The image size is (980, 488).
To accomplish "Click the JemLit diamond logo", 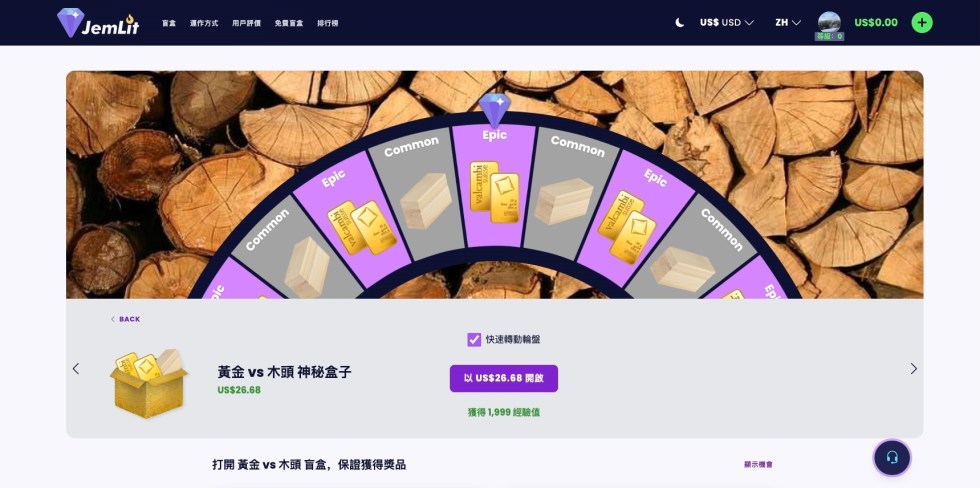I will pyautogui.click(x=98, y=22).
